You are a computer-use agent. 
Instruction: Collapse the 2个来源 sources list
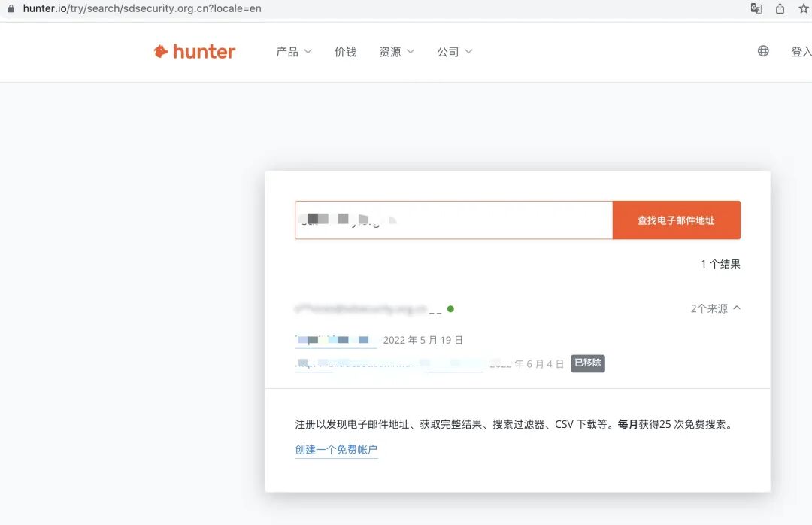715,308
